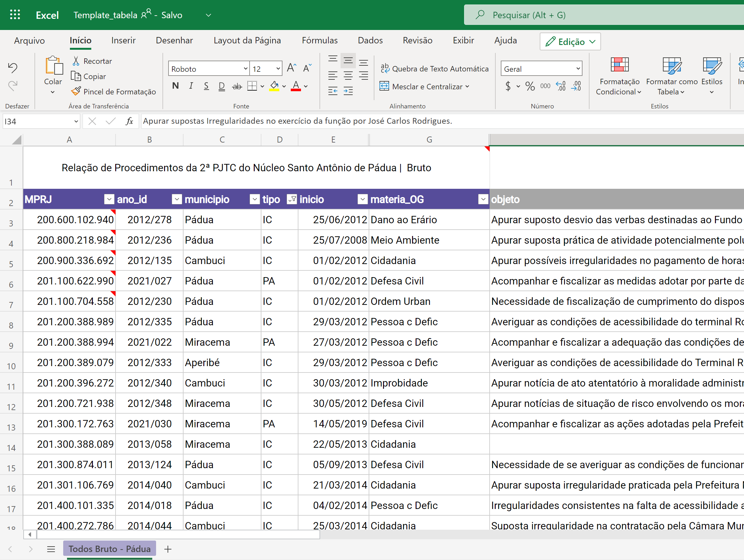Open the borders dropdown arrow
This screenshot has height=560, width=744.
262,86
